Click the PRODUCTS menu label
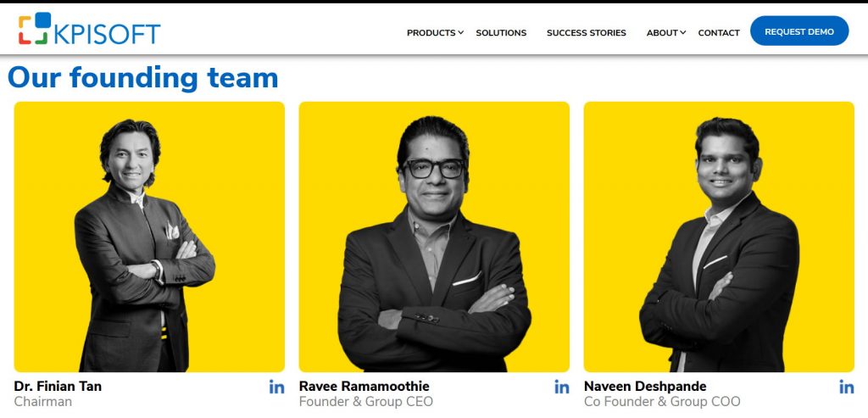Viewport: 868px width, 418px height. click(431, 33)
